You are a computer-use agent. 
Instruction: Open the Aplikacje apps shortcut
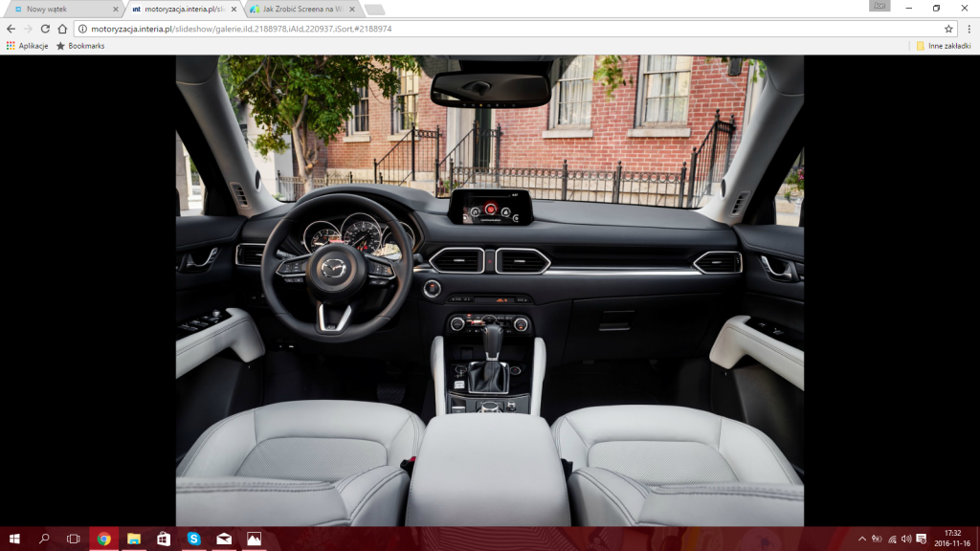coord(27,46)
